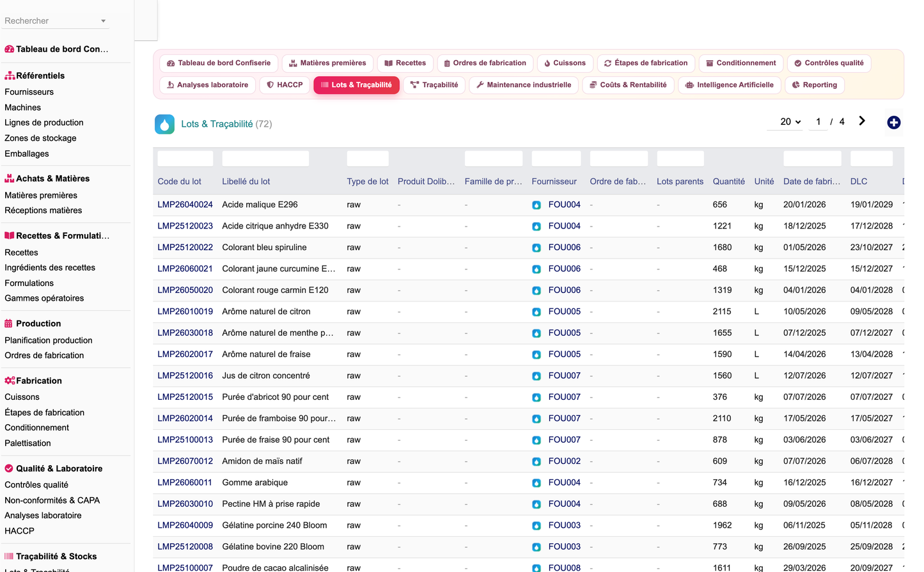Open Tableau de bord Con… sidebar item
The width and height of the screenshot is (924, 572).
pos(56,49)
